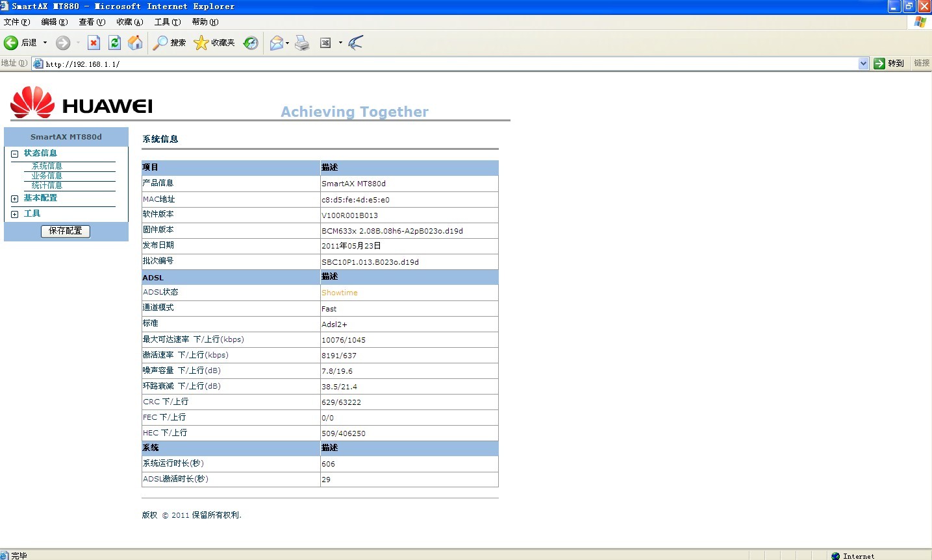Click the 工具 sidebar heading text
The width and height of the screenshot is (932, 560).
point(32,213)
